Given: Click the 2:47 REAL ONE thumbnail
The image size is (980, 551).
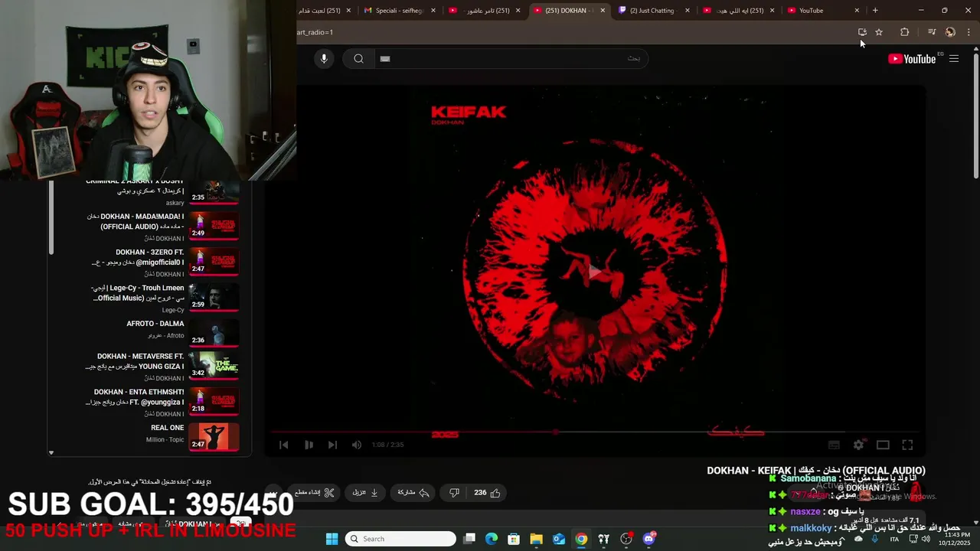Looking at the screenshot, I should (214, 436).
